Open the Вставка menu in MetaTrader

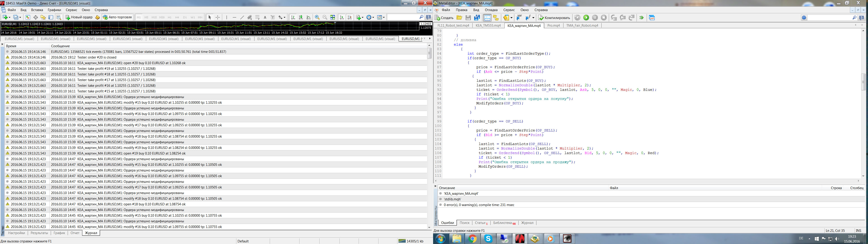pyautogui.click(x=37, y=10)
